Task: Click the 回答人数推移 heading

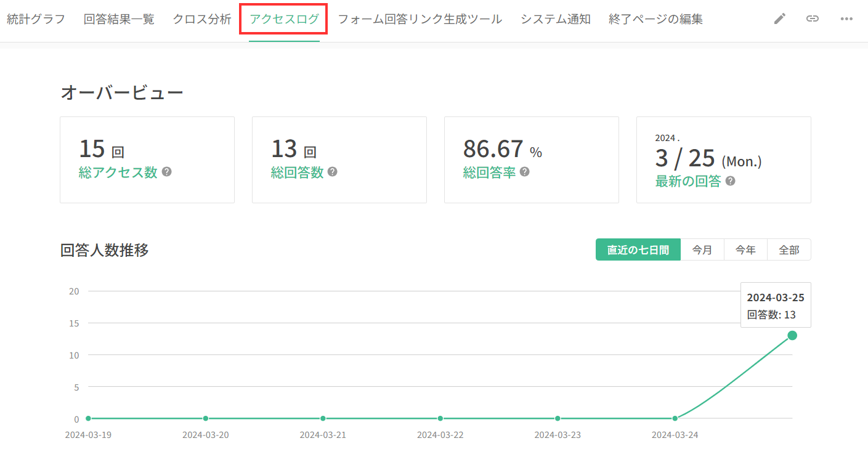Action: (105, 250)
